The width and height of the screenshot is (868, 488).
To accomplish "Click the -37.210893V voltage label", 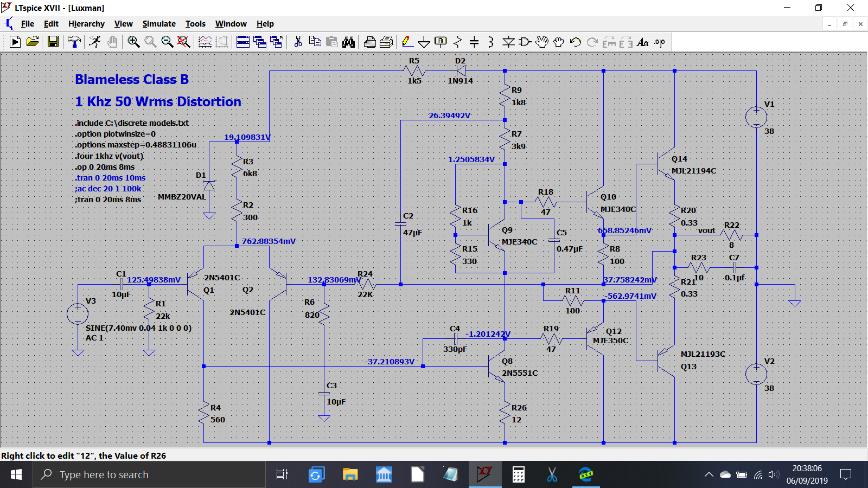I will (x=390, y=362).
